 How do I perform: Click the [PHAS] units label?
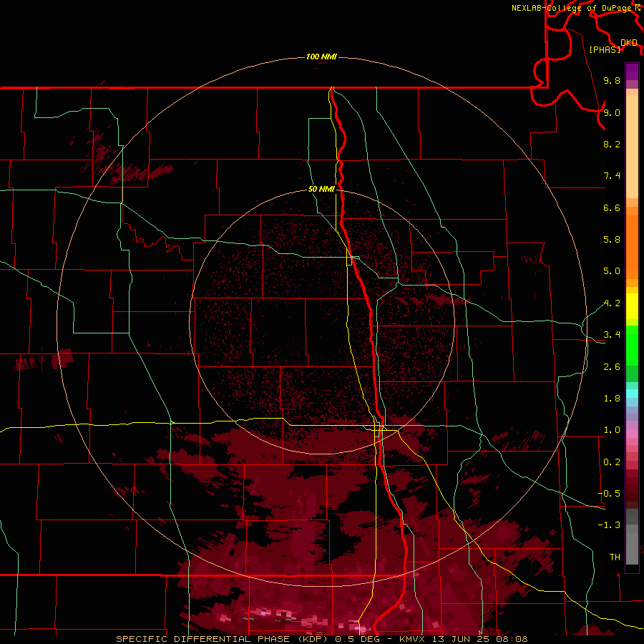click(605, 49)
